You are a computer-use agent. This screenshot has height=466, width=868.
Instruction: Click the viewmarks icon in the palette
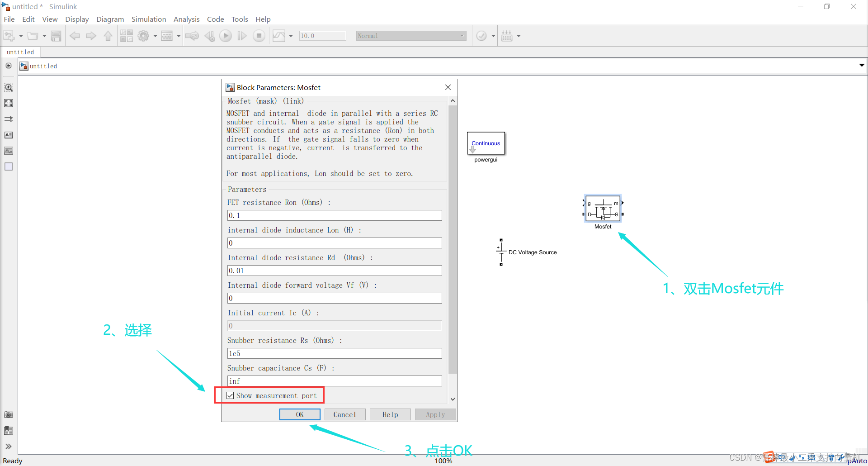[9, 430]
